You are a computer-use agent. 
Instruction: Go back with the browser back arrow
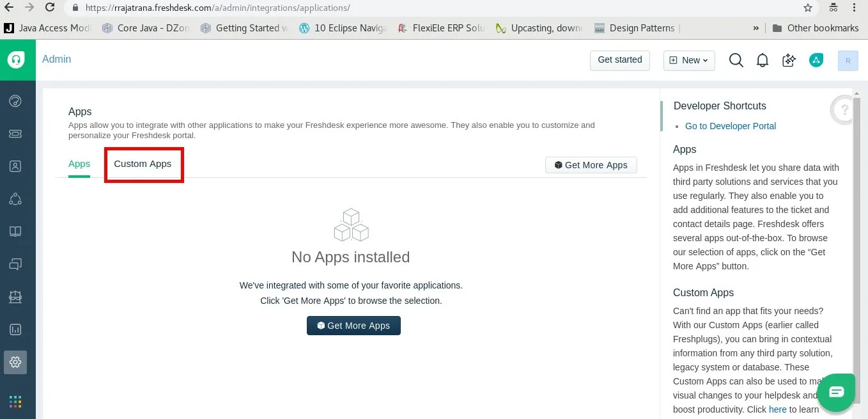click(x=9, y=8)
